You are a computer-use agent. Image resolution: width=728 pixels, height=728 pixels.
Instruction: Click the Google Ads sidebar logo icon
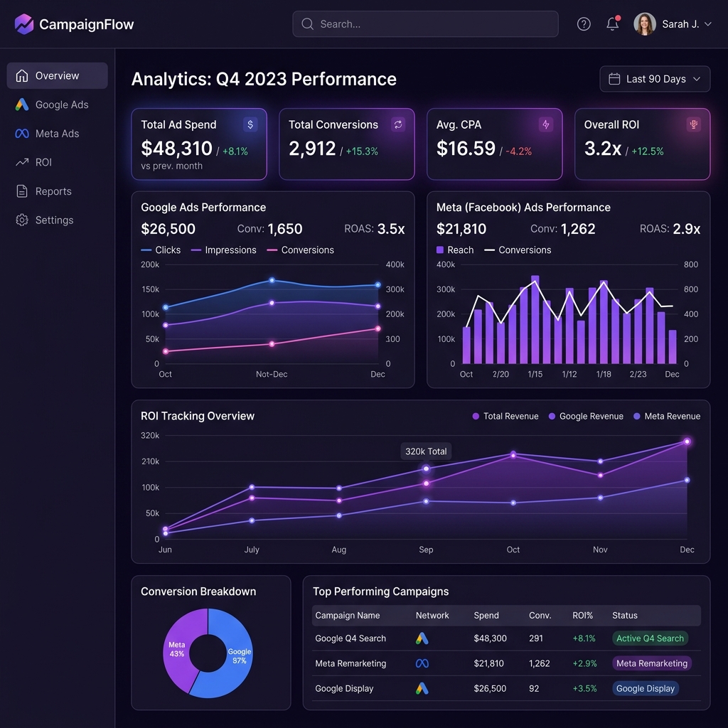tap(22, 105)
